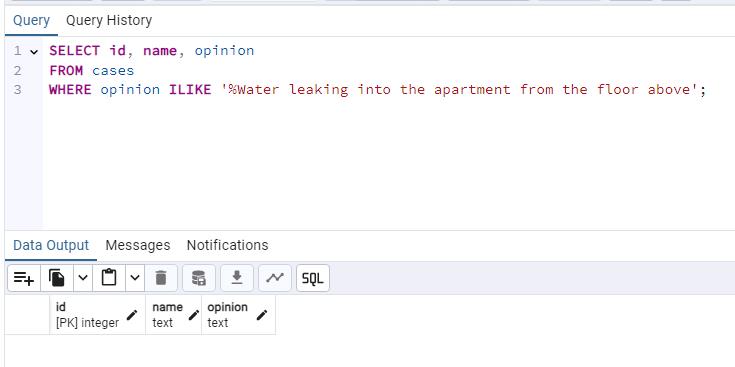Click the Add row icon
Screen dimensions: 735x367
point(24,278)
